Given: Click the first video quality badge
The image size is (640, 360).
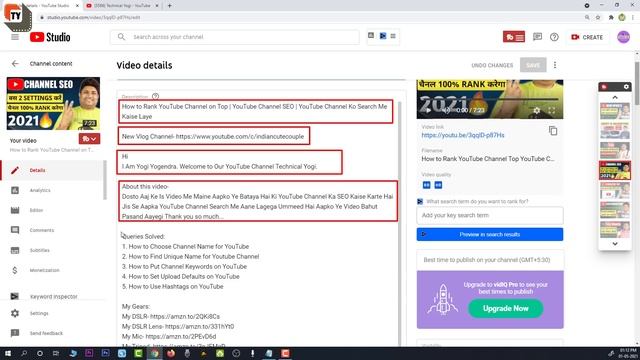Looking at the screenshot, I should coord(427,185).
